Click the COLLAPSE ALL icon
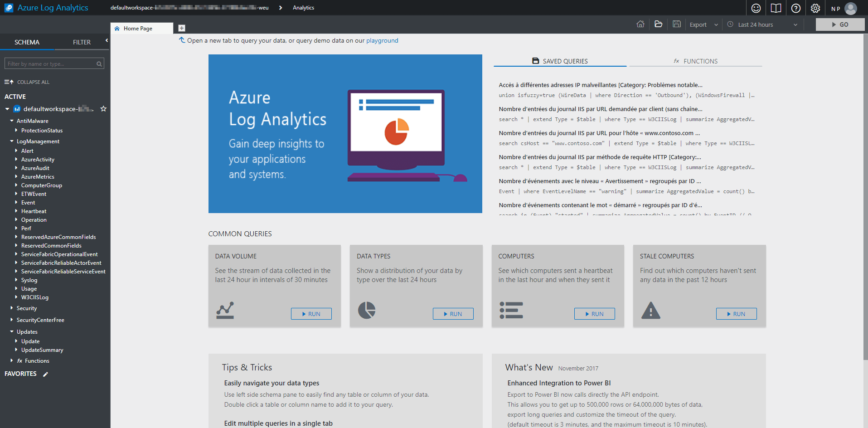The image size is (868, 428). coord(9,82)
